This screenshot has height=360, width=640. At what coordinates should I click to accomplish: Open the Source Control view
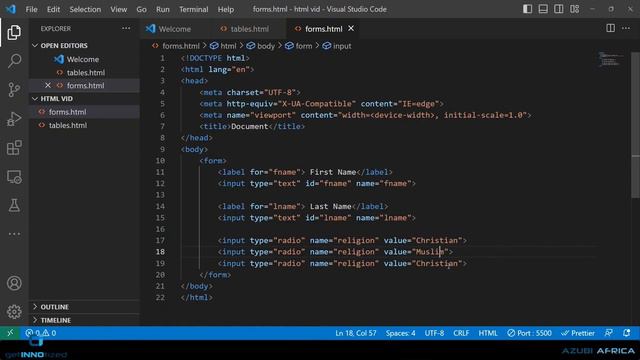[x=14, y=90]
